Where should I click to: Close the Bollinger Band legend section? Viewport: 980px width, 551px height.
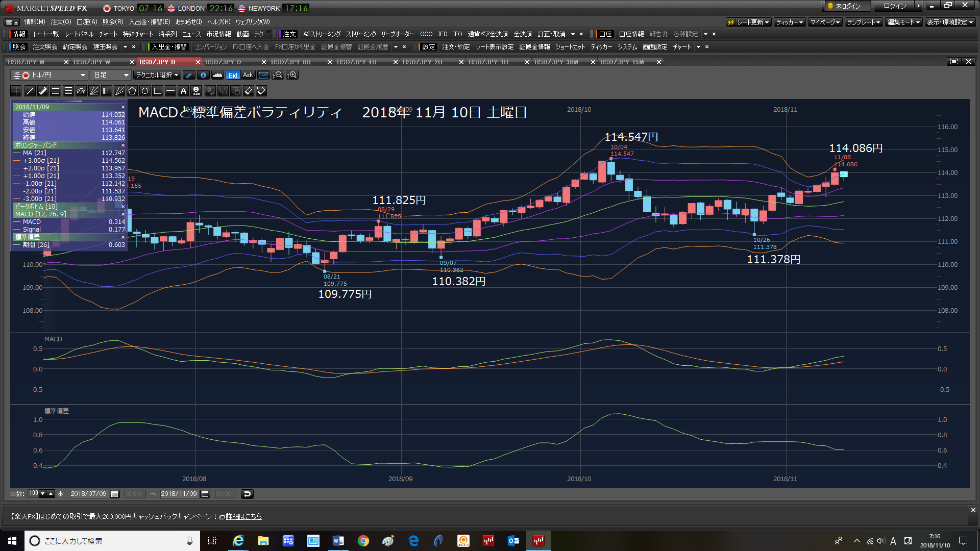123,145
